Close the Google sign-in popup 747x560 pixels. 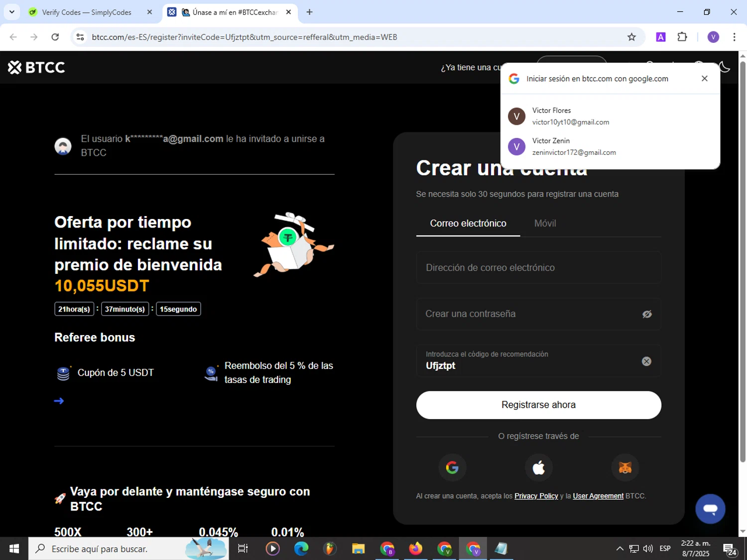click(704, 78)
